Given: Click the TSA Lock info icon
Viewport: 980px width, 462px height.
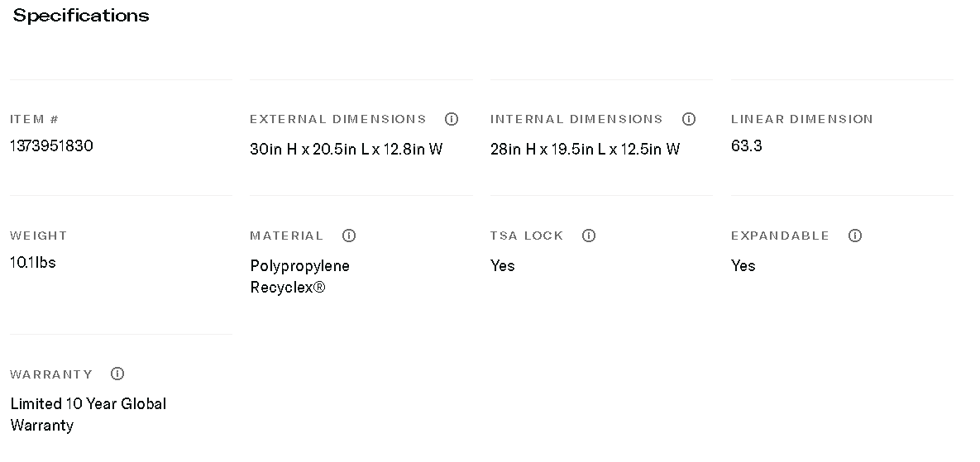Looking at the screenshot, I should pos(589,236).
